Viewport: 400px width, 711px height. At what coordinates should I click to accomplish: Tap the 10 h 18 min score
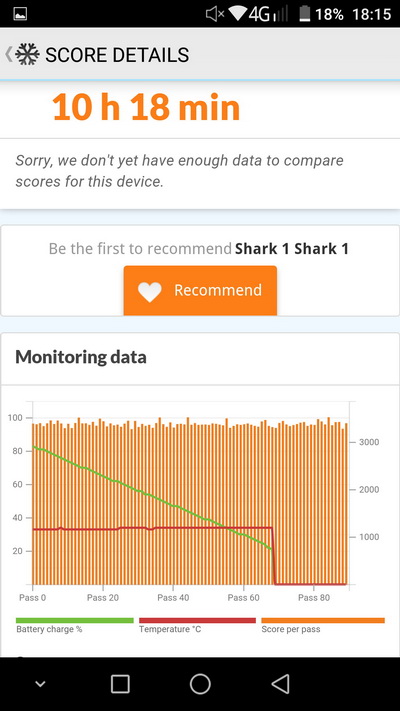click(x=146, y=107)
